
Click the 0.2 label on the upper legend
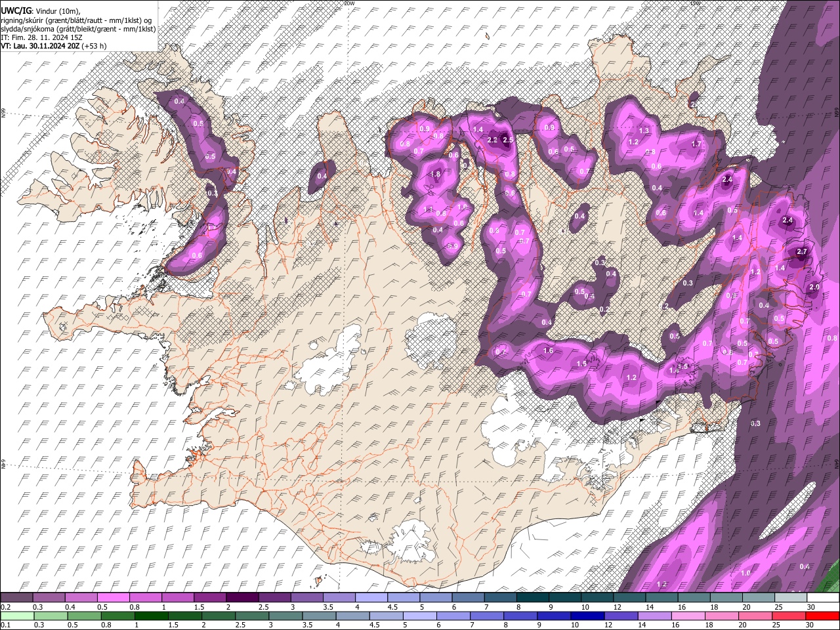[5, 607]
